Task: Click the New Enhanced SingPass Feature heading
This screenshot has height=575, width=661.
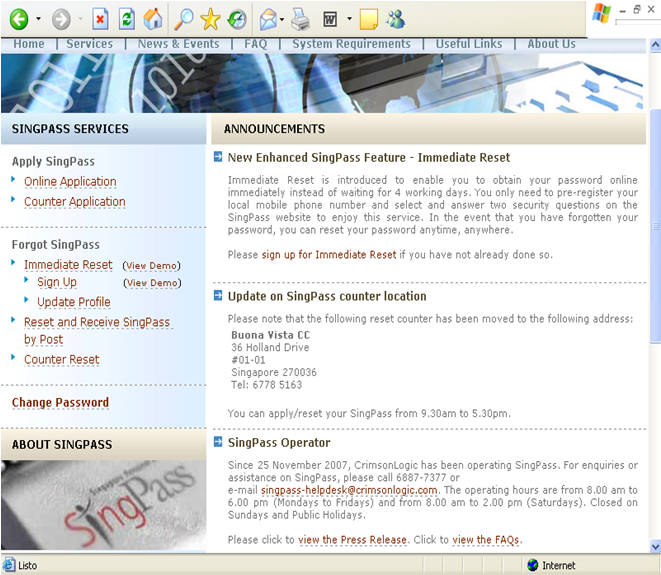Action: pyautogui.click(x=368, y=158)
